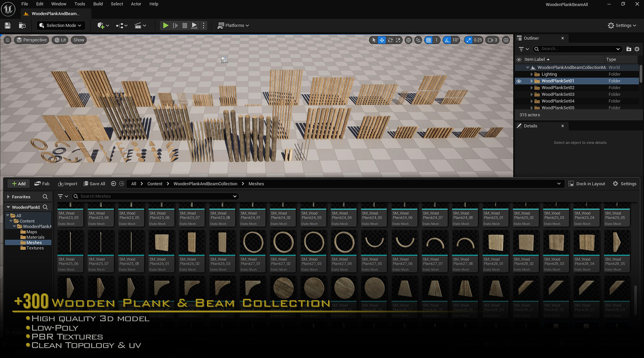Expand the Lighting folder in the Outliner
This screenshot has height=358, width=644.
(x=532, y=74)
